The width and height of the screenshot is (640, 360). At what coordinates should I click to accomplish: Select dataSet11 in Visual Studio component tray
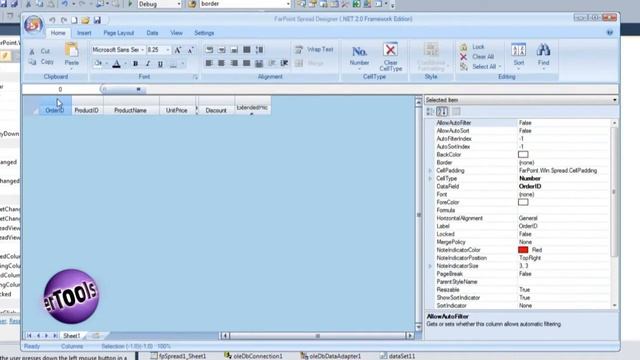[x=397, y=356]
